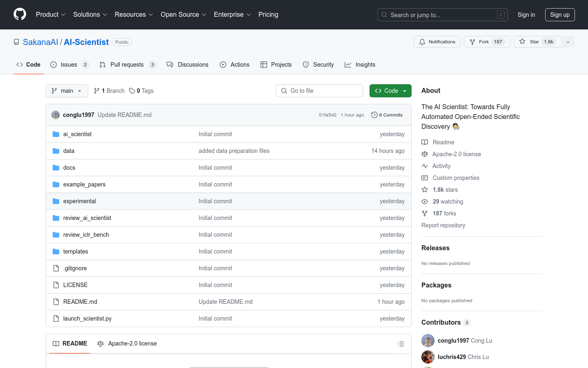Open the Resources dropdown menu
This screenshot has width=588, height=368.
(x=134, y=15)
